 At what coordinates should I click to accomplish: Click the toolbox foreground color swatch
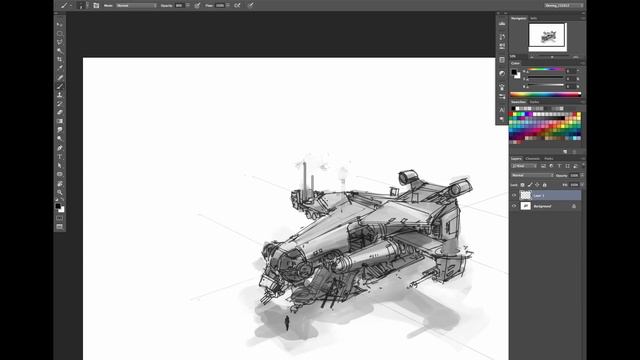coord(58,206)
